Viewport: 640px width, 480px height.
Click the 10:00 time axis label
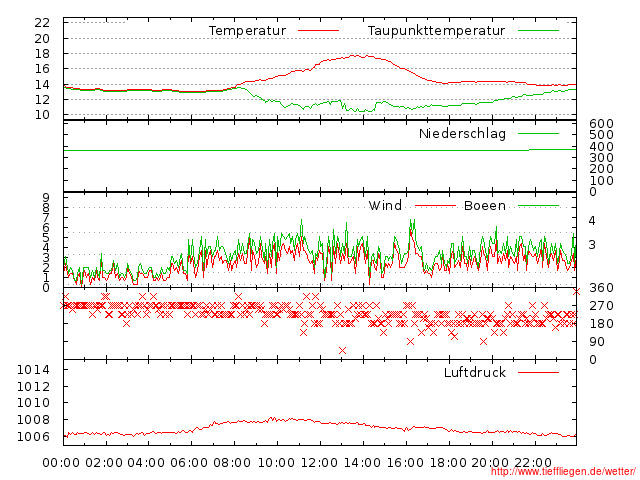276,463
